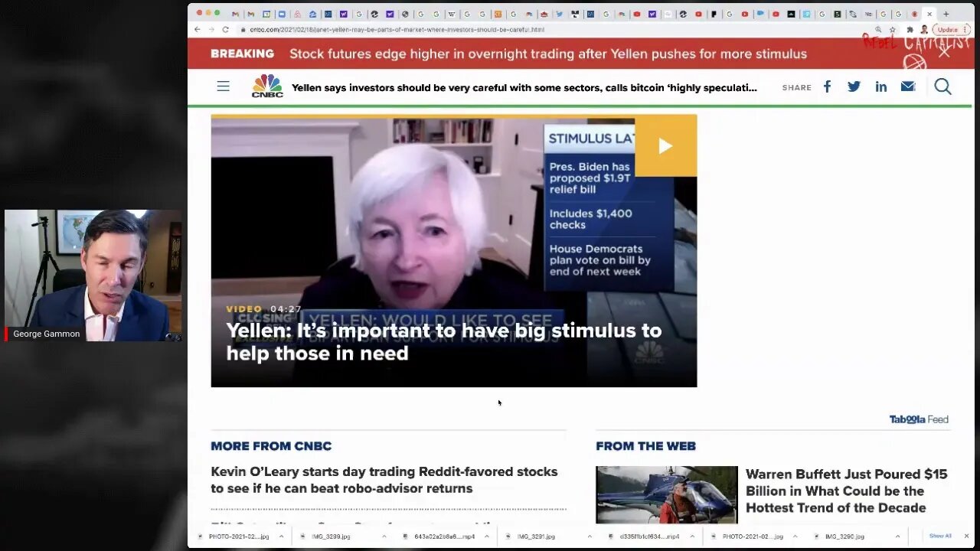Share the article on Twitter

pos(854,86)
